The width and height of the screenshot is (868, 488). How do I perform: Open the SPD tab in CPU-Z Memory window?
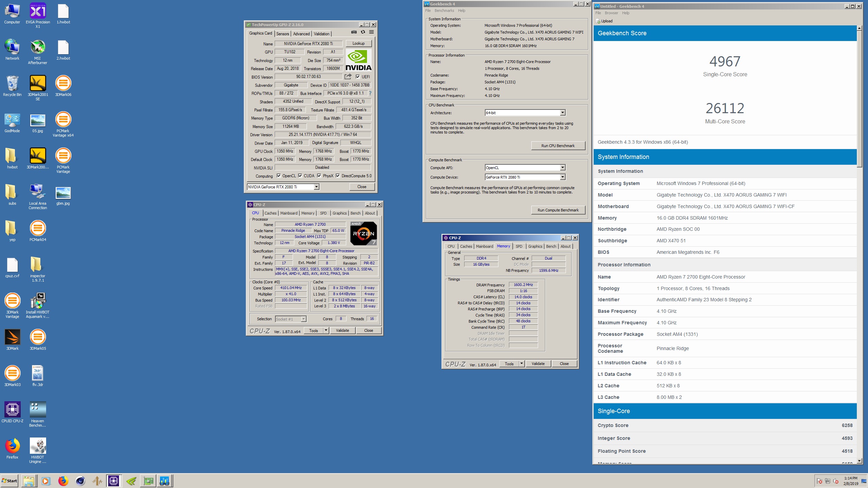click(x=519, y=246)
